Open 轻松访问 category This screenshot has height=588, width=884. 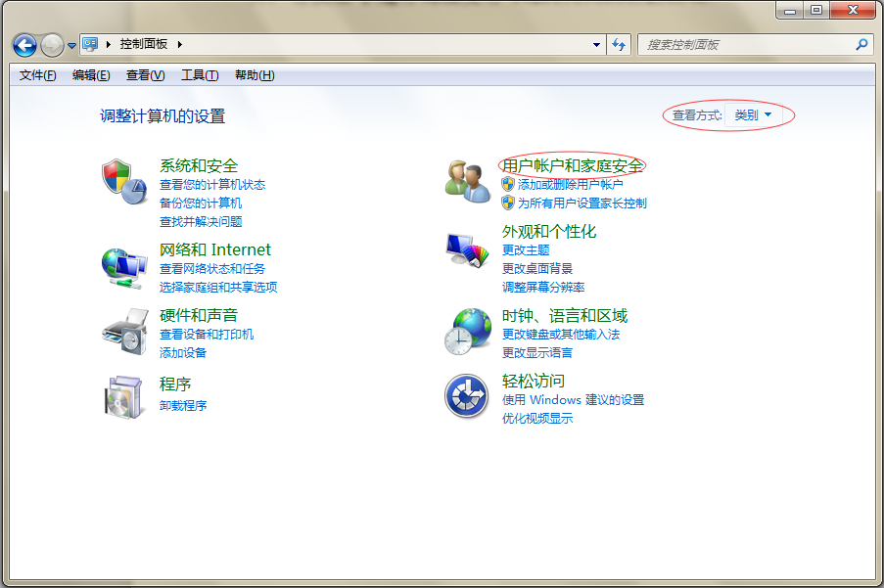point(534,382)
